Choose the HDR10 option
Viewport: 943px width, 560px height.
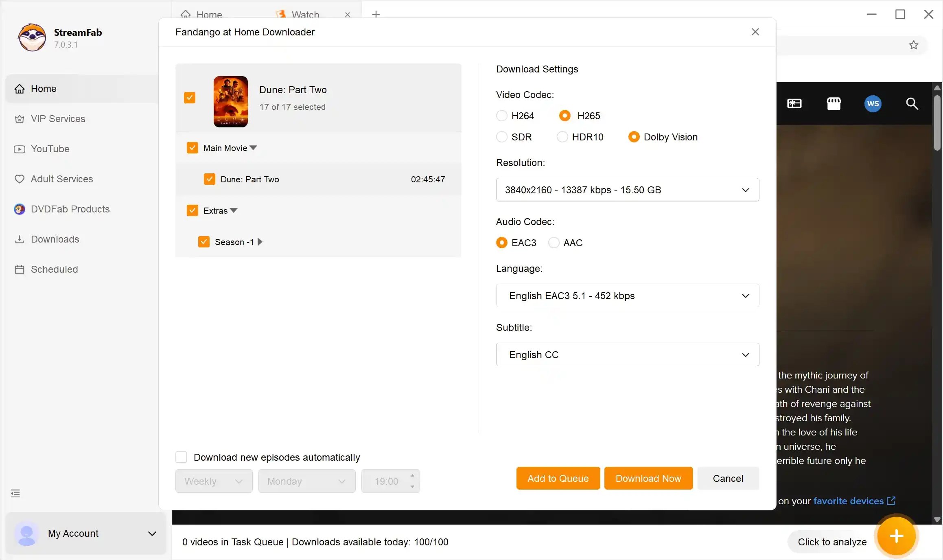click(562, 137)
